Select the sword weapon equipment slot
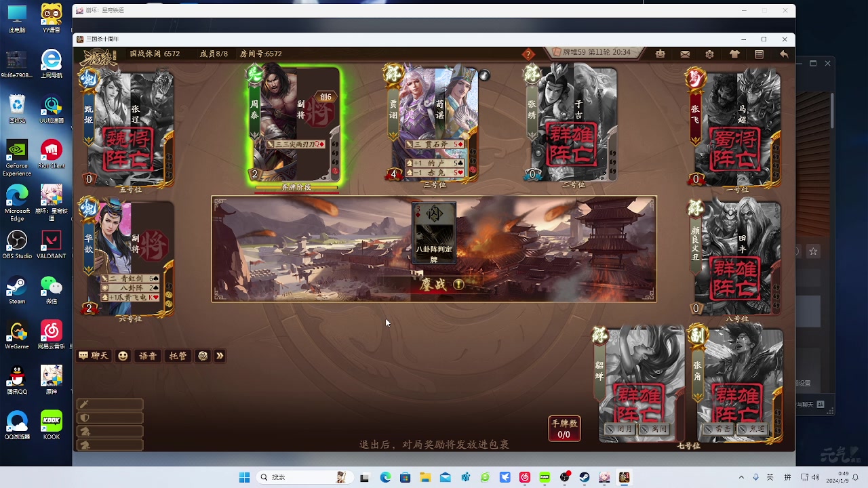The width and height of the screenshot is (868, 488). click(110, 404)
